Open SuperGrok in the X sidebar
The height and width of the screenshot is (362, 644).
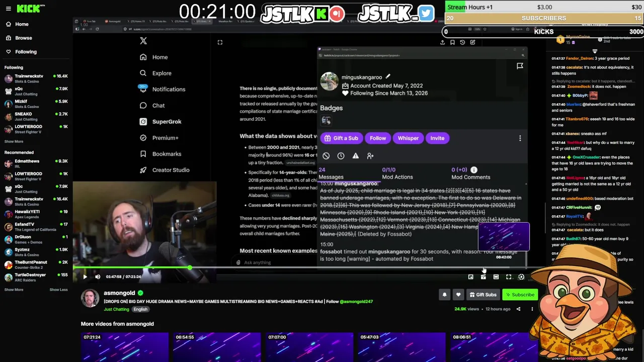pyautogui.click(x=160, y=122)
